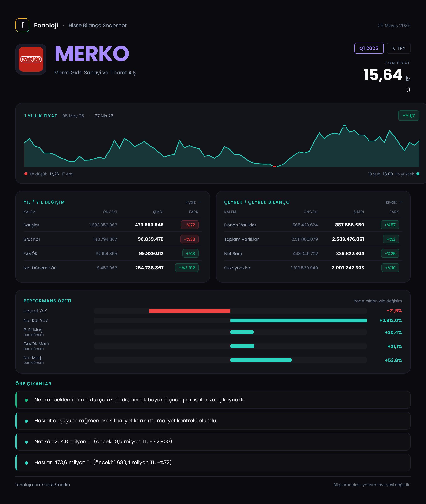Click highlight 'Net kâr: 254,8 milyon TL'
The image size is (426, 504).
pos(213,441)
